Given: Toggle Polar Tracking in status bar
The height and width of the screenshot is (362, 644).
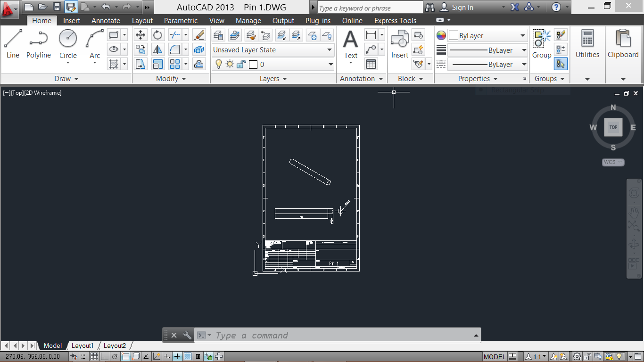Looking at the screenshot, I should 115,356.
